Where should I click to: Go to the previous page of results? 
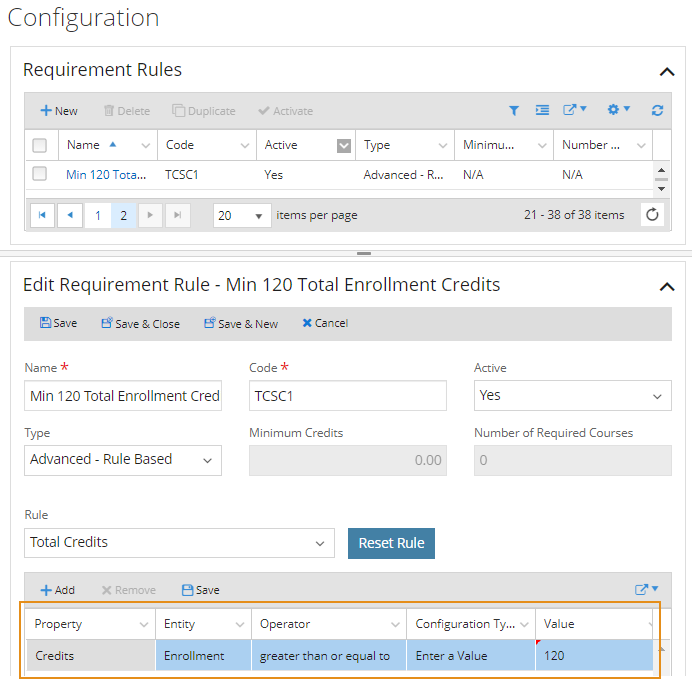(x=70, y=215)
